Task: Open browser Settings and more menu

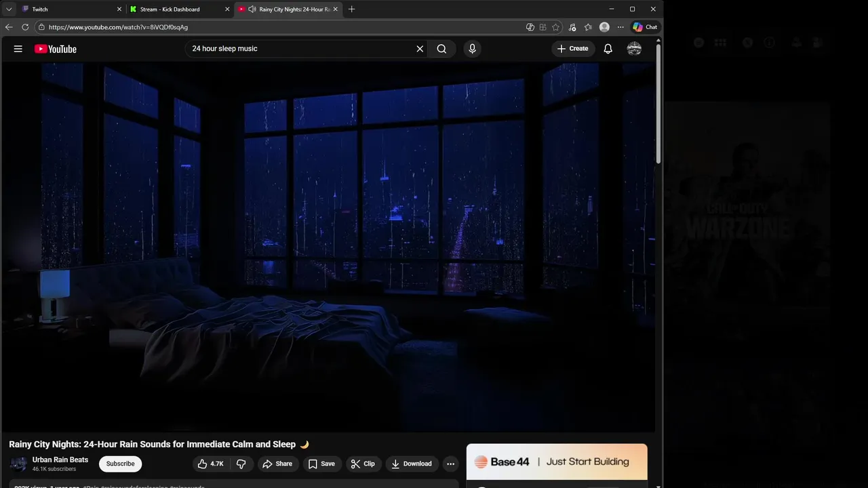Action: coord(620,27)
